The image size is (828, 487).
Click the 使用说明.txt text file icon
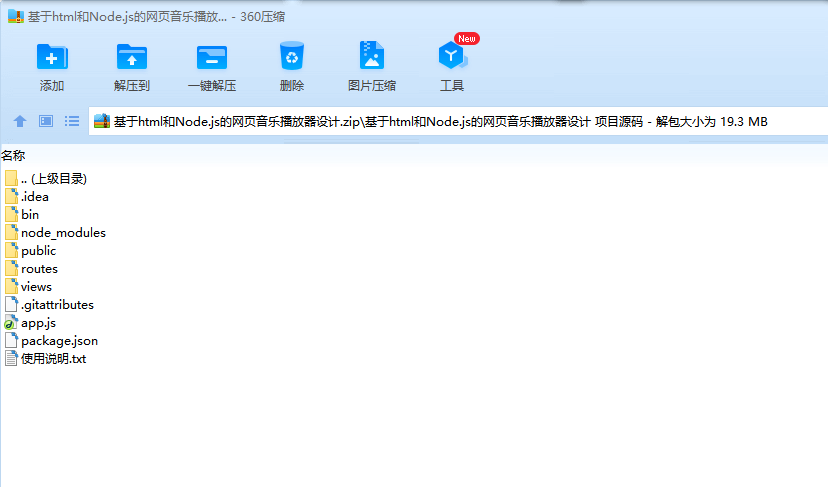[x=11, y=358]
